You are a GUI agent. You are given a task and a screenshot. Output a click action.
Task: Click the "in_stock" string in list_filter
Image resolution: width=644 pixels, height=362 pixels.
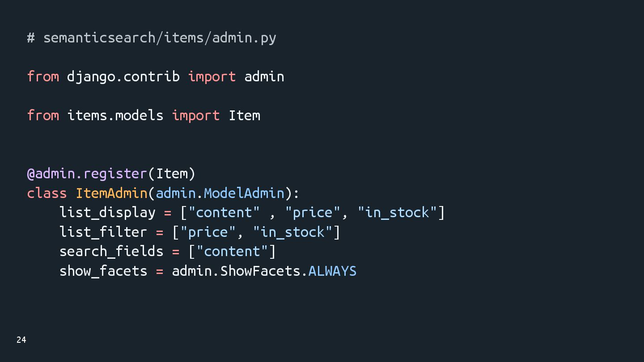pos(292,232)
